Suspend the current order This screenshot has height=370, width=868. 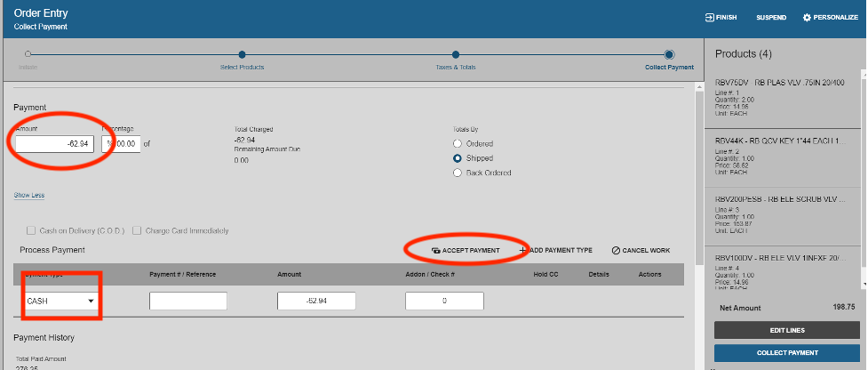coord(771,17)
